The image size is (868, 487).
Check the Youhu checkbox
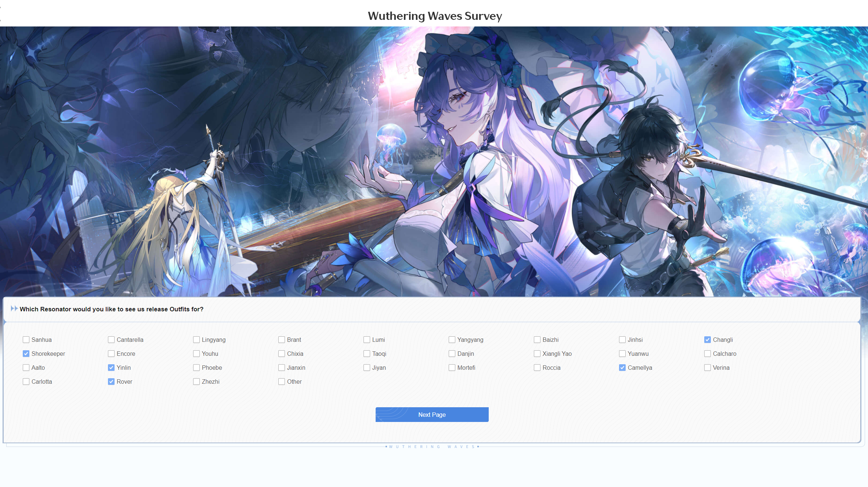[x=196, y=354]
